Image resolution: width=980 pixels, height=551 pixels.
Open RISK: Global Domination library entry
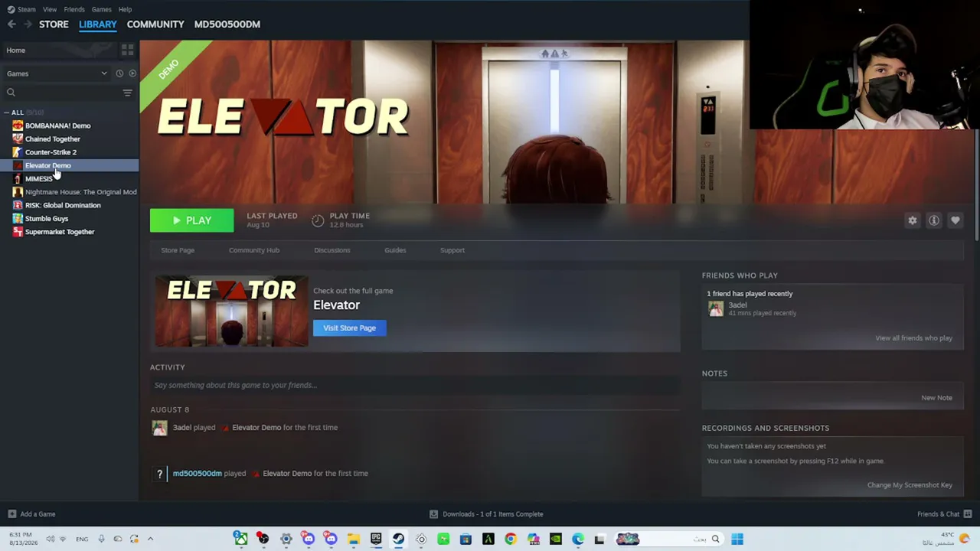point(63,205)
